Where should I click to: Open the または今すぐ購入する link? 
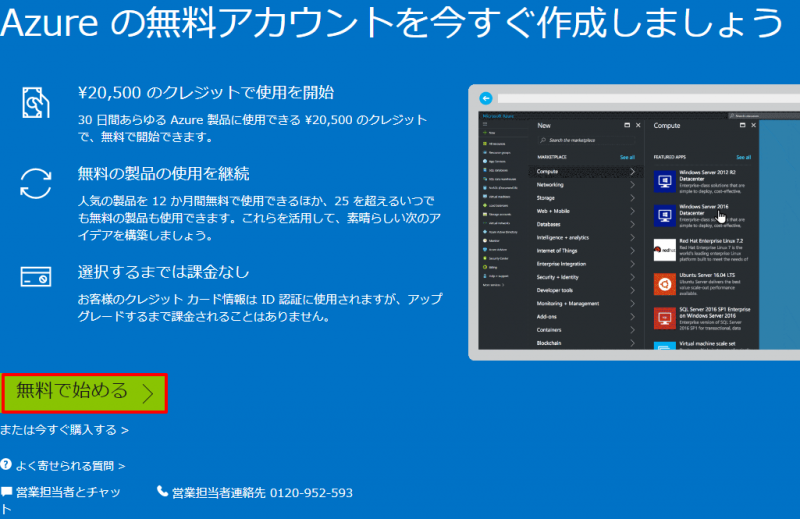click(x=64, y=430)
